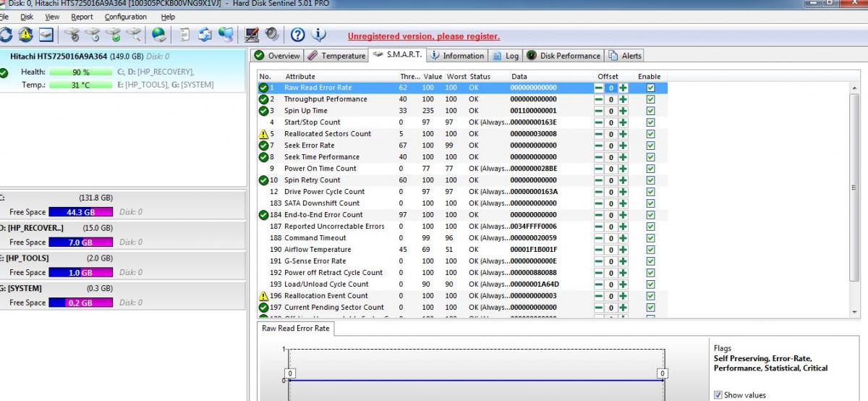868x401 pixels.
Task: Click the globe web toolbar icon
Action: tap(159, 34)
